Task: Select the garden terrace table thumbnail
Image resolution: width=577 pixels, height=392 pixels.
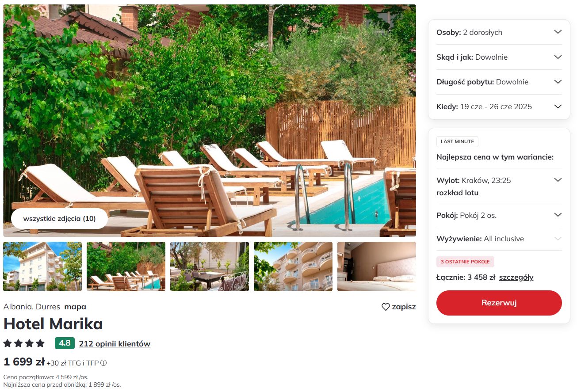Action: tap(210, 266)
